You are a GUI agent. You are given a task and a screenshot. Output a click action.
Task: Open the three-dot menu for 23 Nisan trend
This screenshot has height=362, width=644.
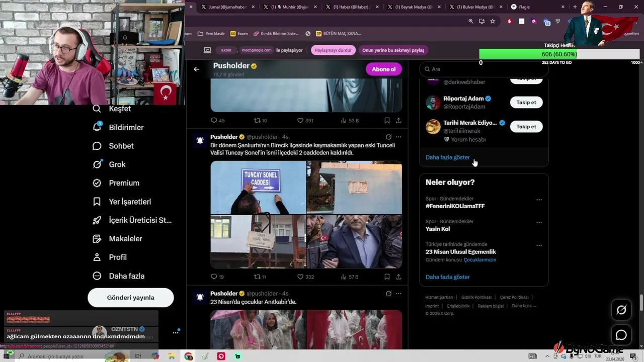point(539,245)
